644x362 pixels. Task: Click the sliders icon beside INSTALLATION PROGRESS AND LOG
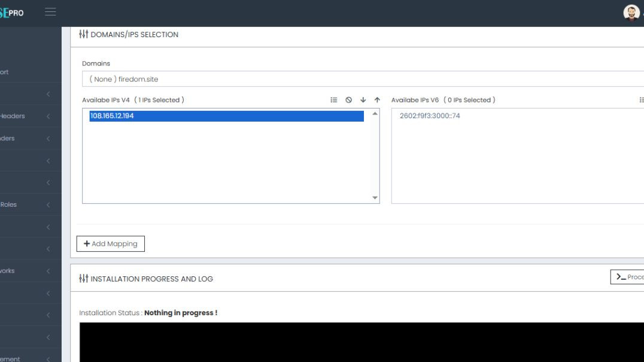[84, 278]
